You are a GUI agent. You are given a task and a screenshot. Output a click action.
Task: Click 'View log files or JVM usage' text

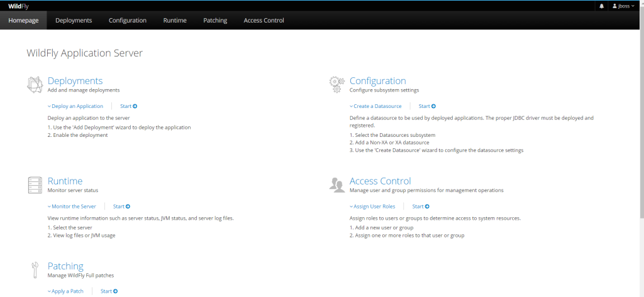point(84,235)
